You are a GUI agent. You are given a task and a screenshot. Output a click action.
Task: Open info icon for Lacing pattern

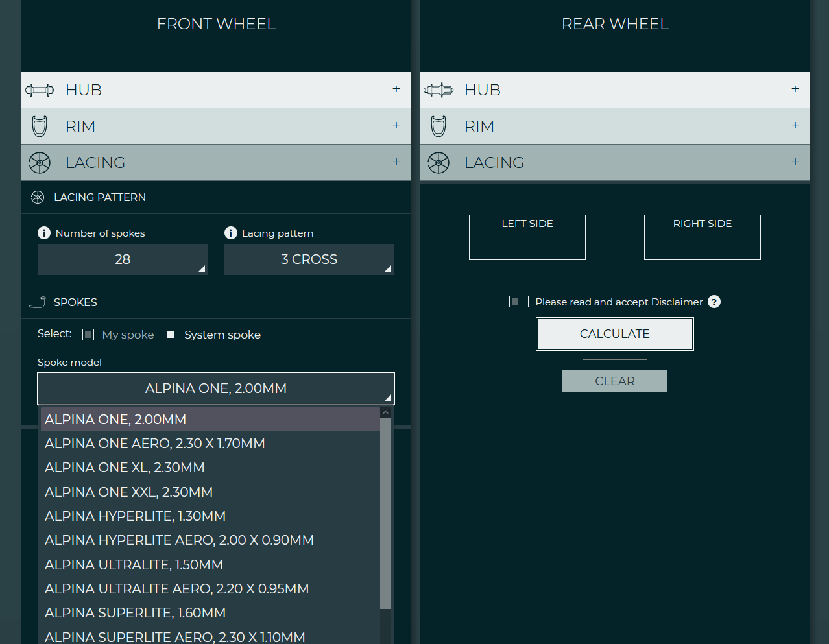pyautogui.click(x=230, y=233)
